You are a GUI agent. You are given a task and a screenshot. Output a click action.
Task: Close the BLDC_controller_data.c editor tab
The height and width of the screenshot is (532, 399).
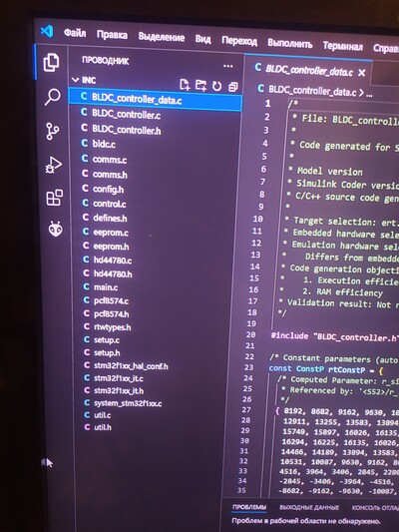(362, 73)
